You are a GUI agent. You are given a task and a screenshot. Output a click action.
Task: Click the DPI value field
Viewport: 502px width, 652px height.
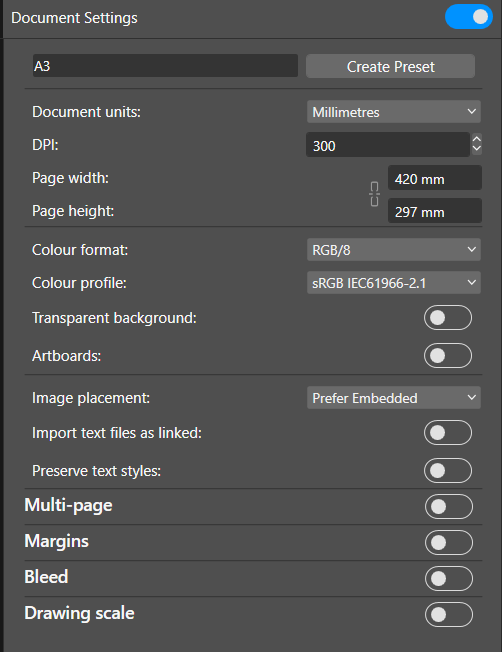[x=388, y=145]
